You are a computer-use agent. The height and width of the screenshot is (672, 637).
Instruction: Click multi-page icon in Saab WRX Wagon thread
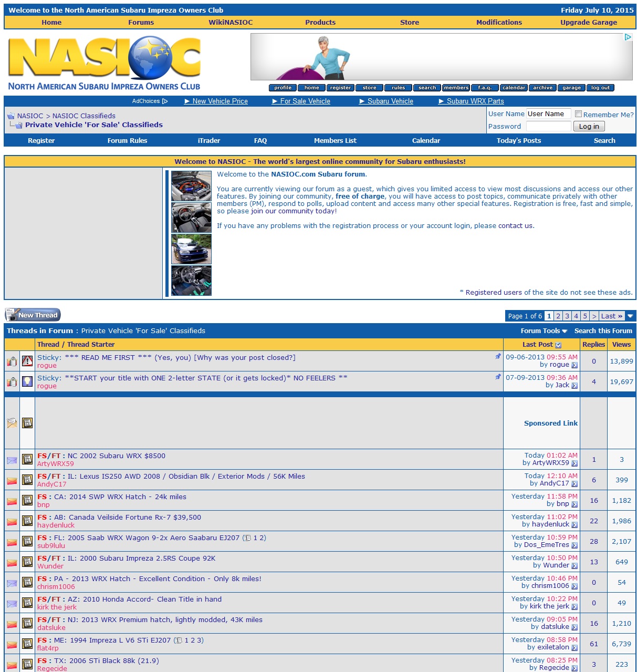click(248, 538)
